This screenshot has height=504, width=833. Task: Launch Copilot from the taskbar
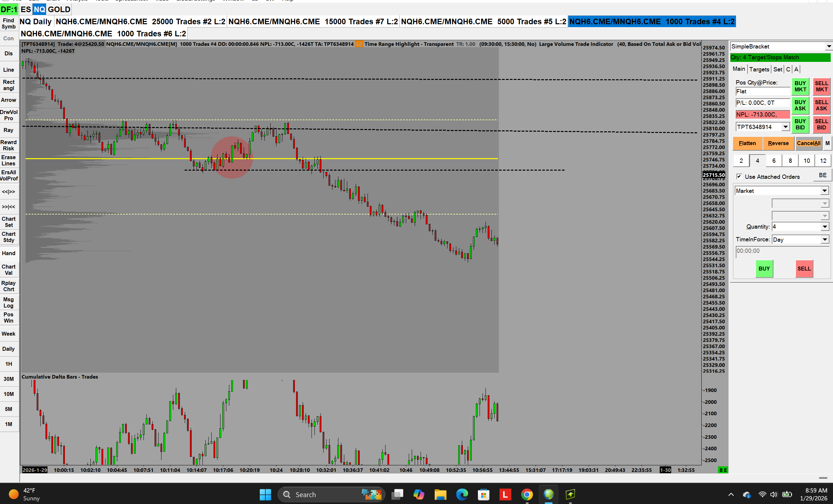click(419, 495)
